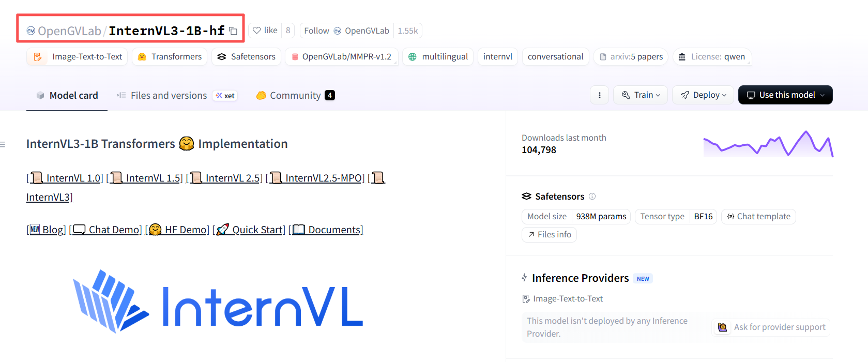Click the Downloads last month label
This screenshot has width=868, height=362.
(x=564, y=138)
